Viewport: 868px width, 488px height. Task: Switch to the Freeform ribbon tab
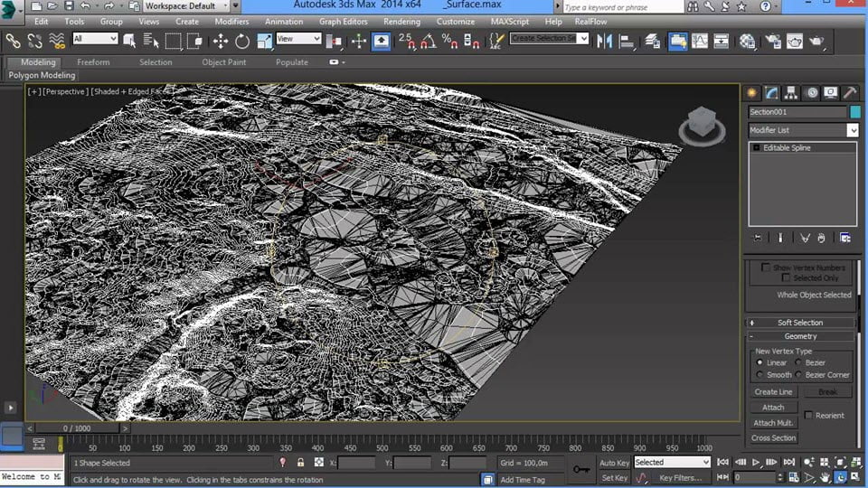pos(93,62)
